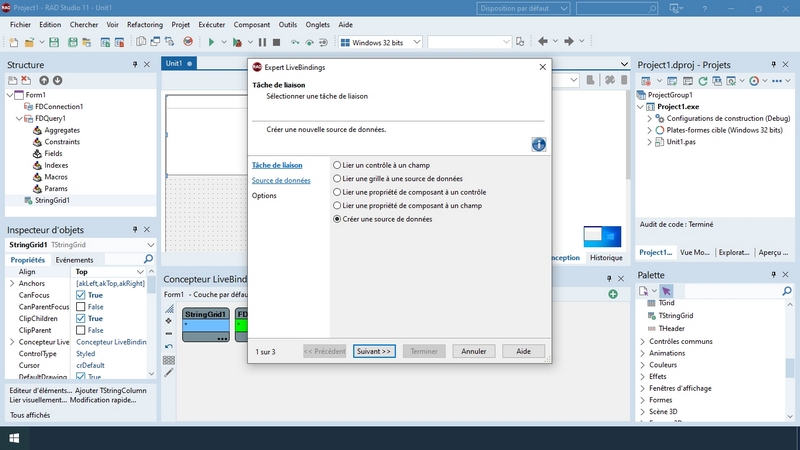Screen dimensions: 800x450
Task: Choose 'Lier une grille à une source de données'
Action: click(337, 177)
